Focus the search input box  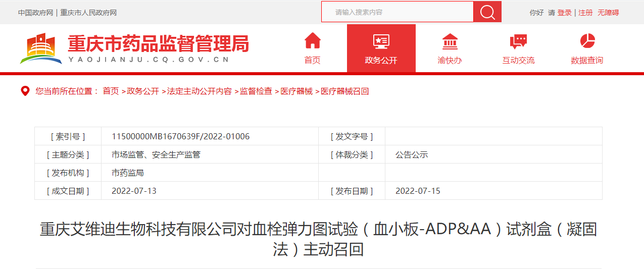397,12
